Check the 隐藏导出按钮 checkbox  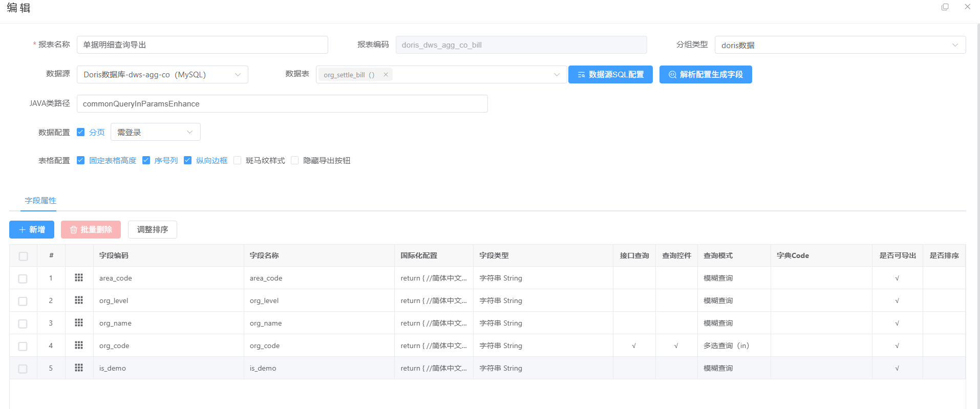294,160
